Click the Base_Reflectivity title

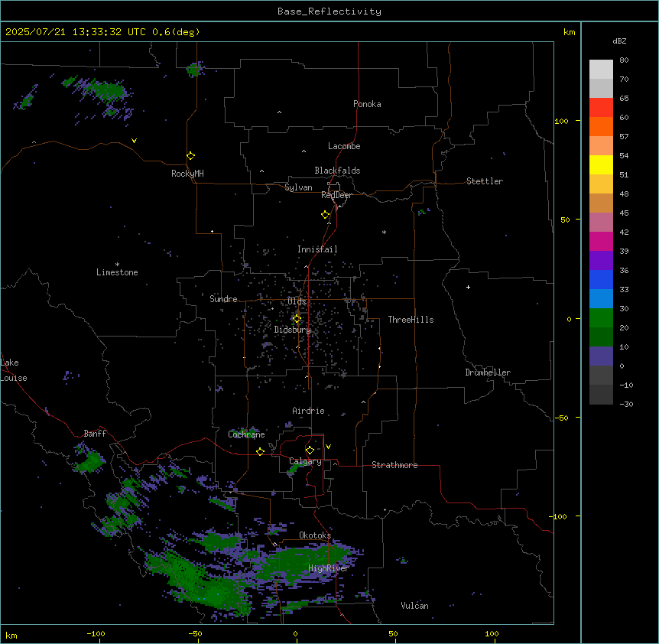point(329,11)
